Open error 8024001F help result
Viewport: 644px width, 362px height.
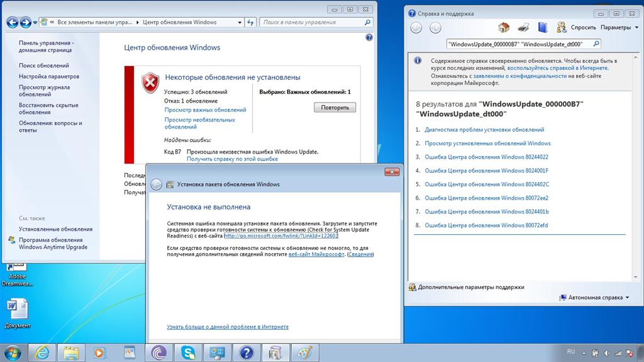click(486, 171)
